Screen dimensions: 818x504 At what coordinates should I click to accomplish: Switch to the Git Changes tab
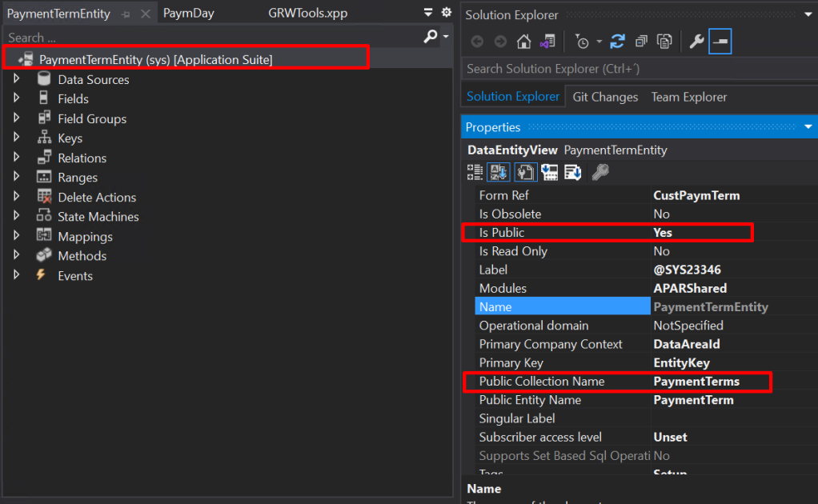coord(605,97)
